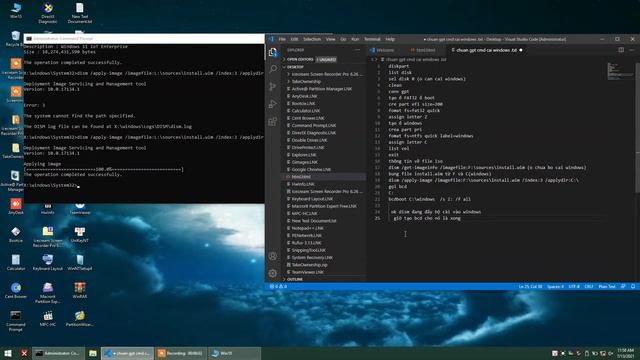Open the Command Prompt desktop icon
This screenshot has height=360, width=640.
pyautogui.click(x=16, y=321)
